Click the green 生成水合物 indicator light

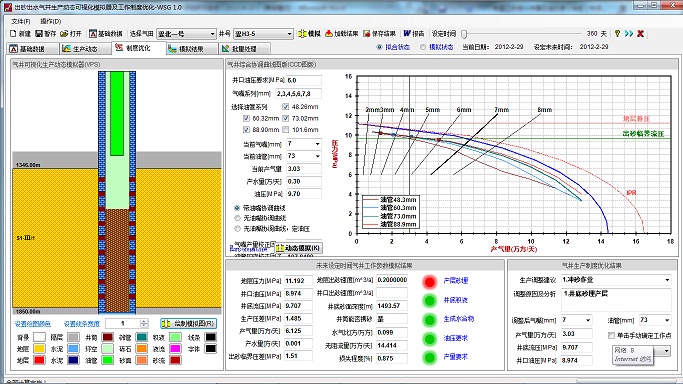pyautogui.click(x=429, y=320)
